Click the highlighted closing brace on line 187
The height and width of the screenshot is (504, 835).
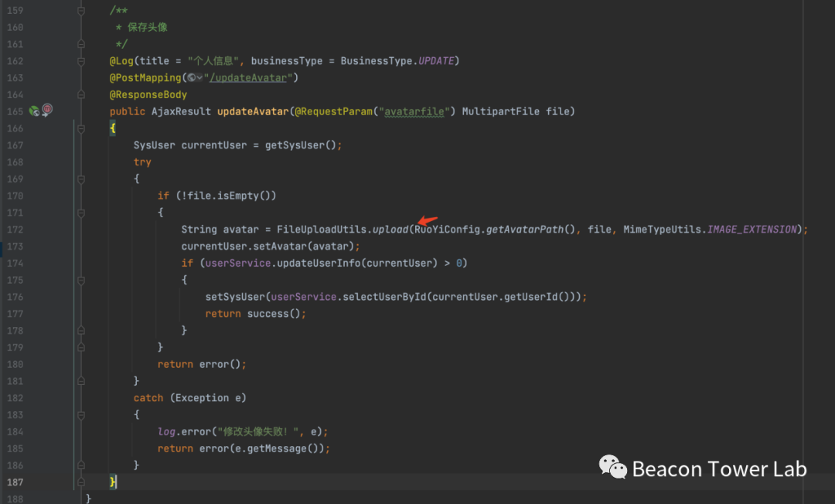112,482
